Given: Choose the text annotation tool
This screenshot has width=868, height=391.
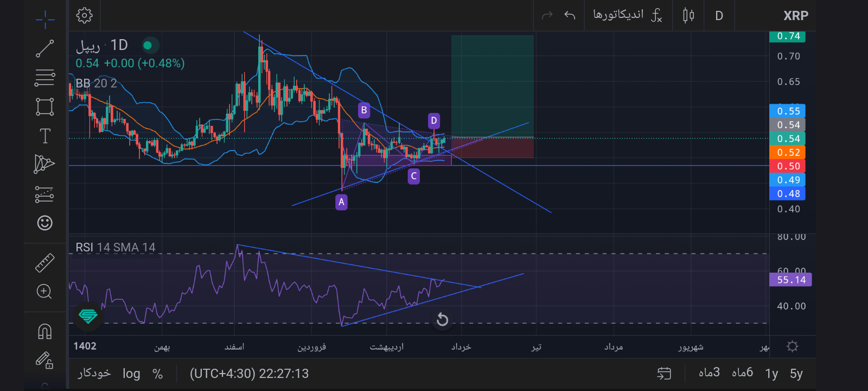Looking at the screenshot, I should pos(45,136).
